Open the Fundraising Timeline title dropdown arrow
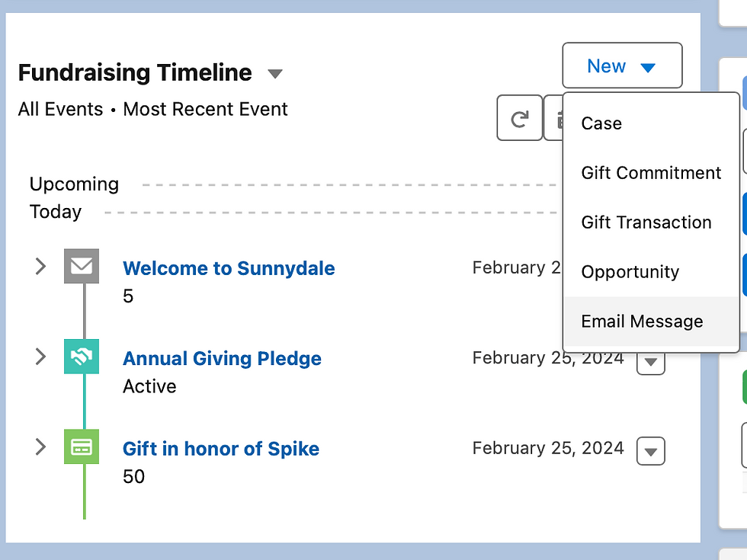The image size is (747, 560). (x=275, y=74)
